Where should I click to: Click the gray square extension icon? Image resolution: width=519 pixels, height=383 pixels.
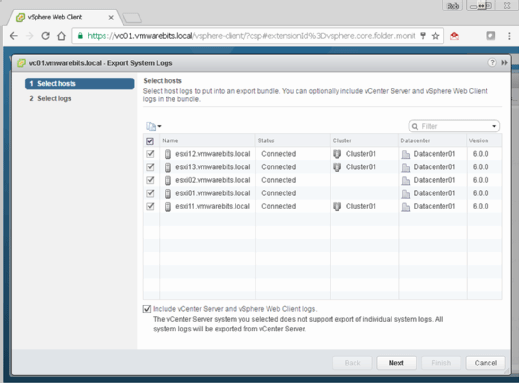pos(491,36)
